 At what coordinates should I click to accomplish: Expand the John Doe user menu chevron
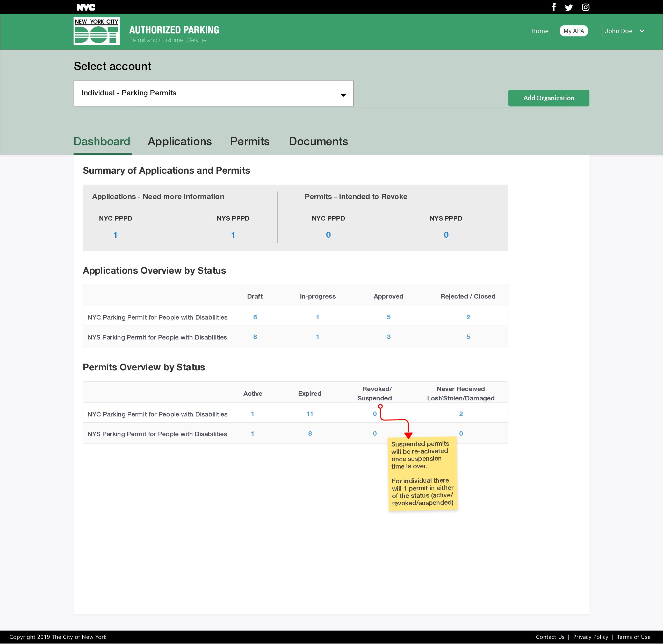(x=642, y=31)
